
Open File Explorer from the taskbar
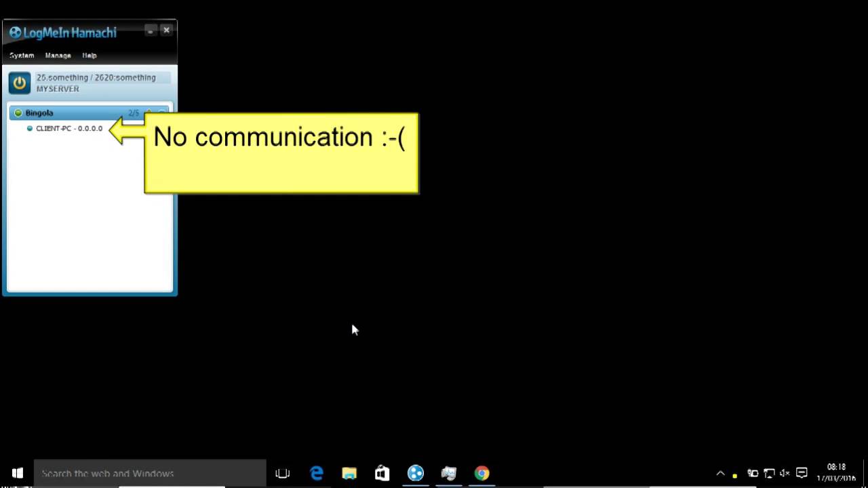[349, 473]
